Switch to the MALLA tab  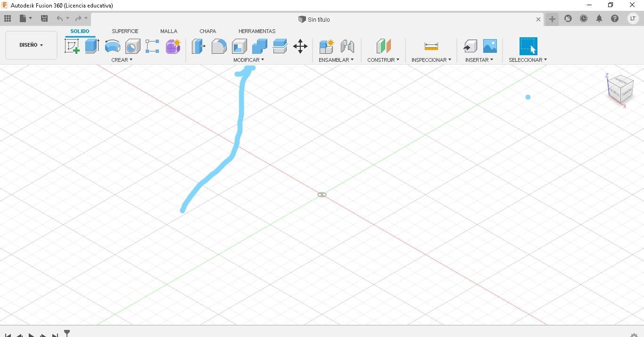tap(169, 31)
